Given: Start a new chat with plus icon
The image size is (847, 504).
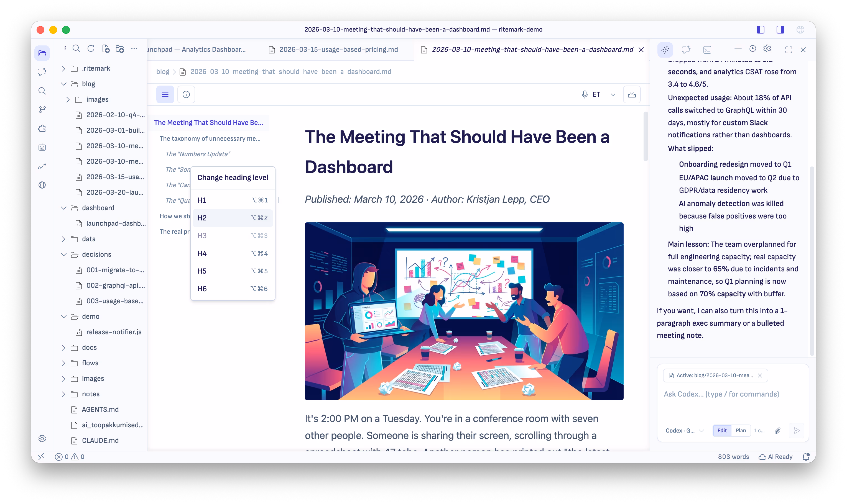Looking at the screenshot, I should pyautogui.click(x=738, y=48).
